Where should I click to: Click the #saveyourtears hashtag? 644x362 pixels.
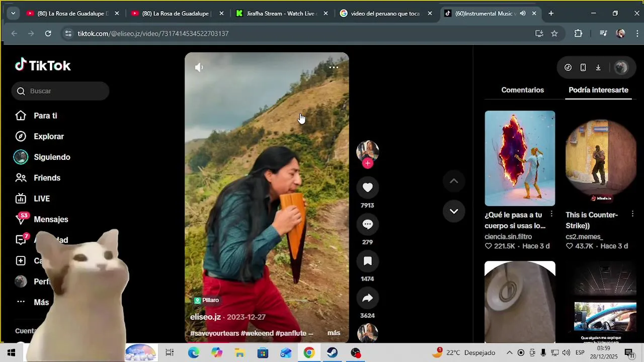coord(214,333)
